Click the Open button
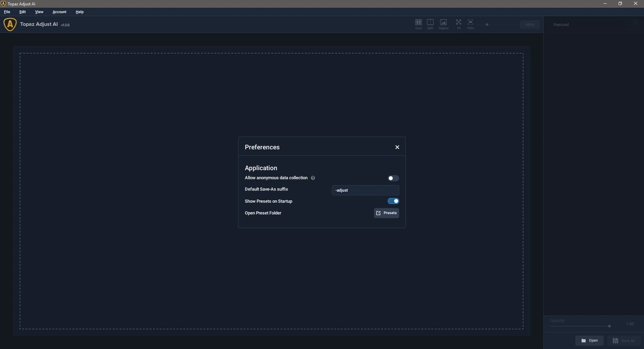 [589, 340]
